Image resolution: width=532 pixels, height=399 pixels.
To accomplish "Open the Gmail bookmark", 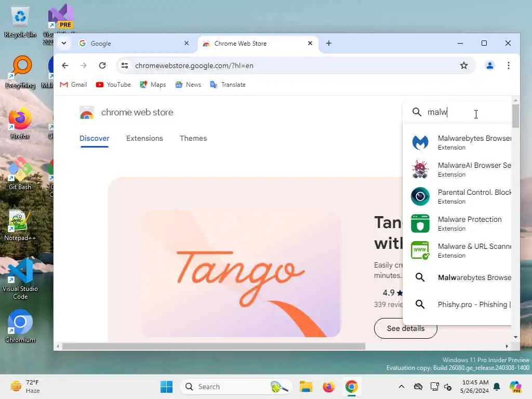I will [73, 85].
